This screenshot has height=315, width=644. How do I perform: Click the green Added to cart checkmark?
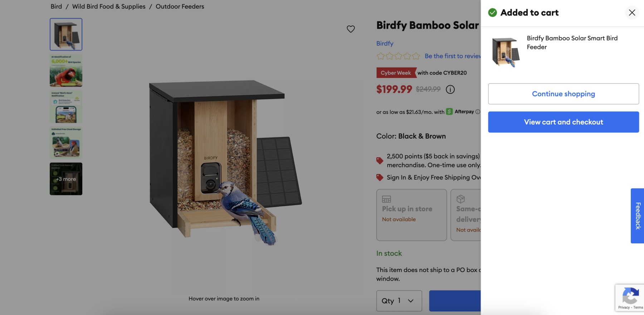point(492,13)
